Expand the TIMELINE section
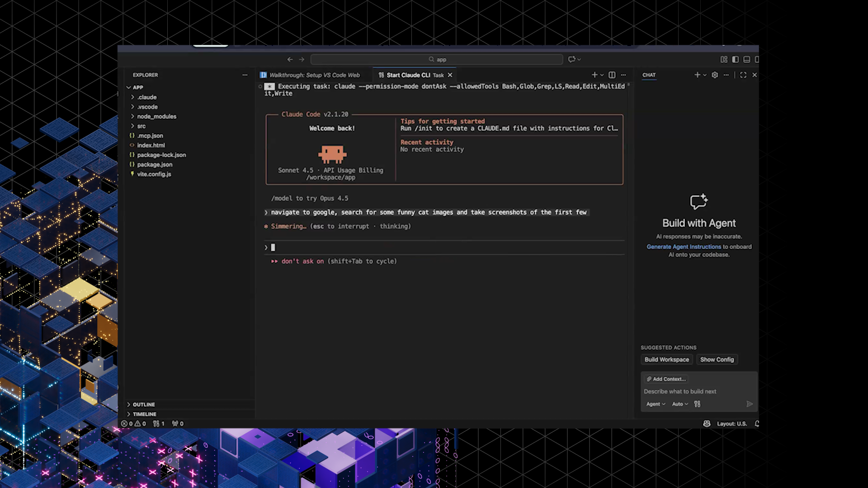868x488 pixels. tap(144, 414)
